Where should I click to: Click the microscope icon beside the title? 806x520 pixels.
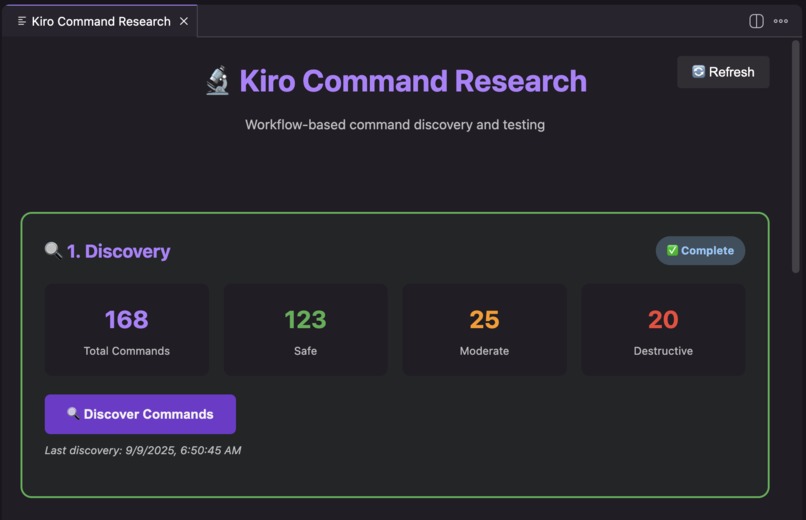[217, 80]
